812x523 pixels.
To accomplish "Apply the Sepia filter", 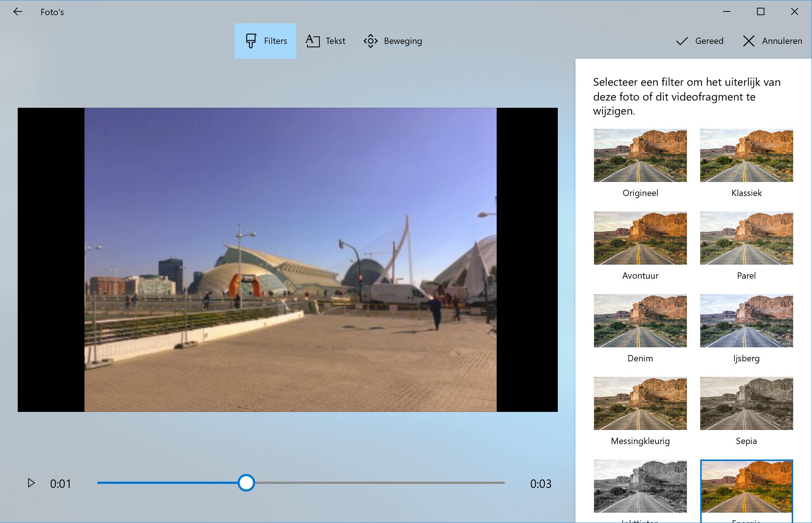I will point(746,403).
